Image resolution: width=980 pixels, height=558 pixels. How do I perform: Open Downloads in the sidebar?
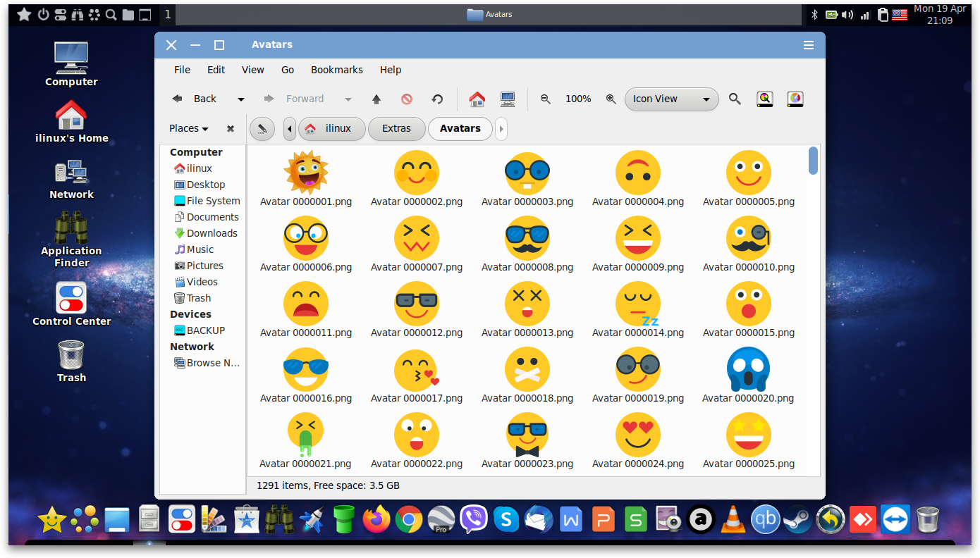coord(206,233)
